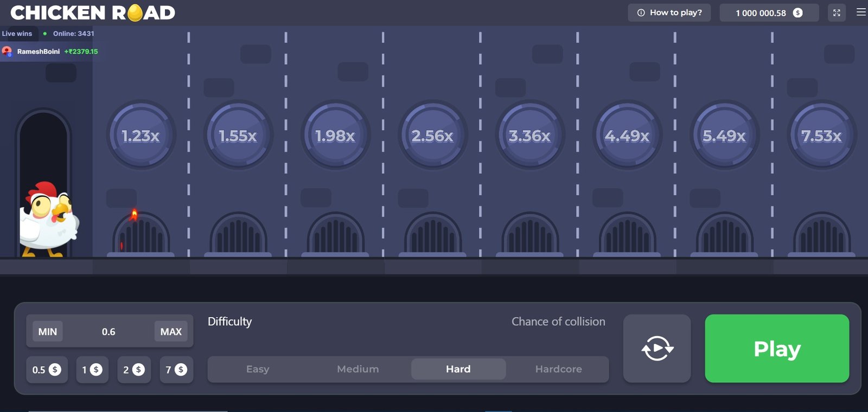Select the Hard difficulty tab
Image resolution: width=868 pixels, height=412 pixels.
(x=458, y=369)
